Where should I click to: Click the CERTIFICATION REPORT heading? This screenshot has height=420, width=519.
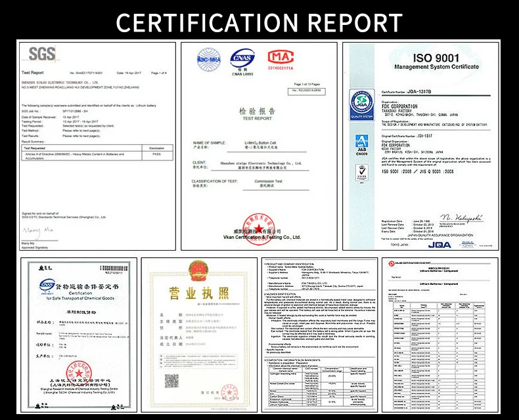[259, 22]
